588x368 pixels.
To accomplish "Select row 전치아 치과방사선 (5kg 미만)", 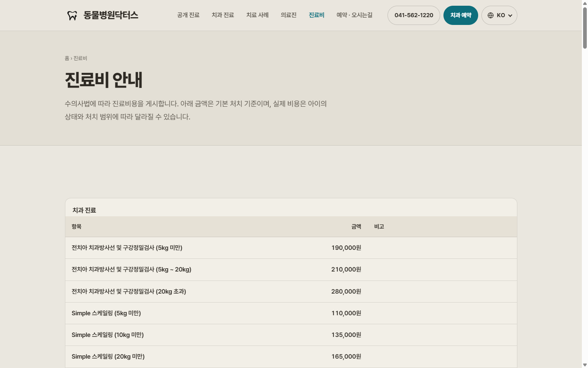I will point(291,248).
